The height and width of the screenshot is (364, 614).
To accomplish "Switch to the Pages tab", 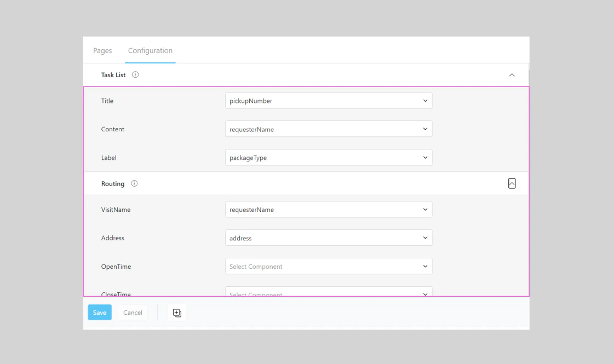I will point(102,50).
